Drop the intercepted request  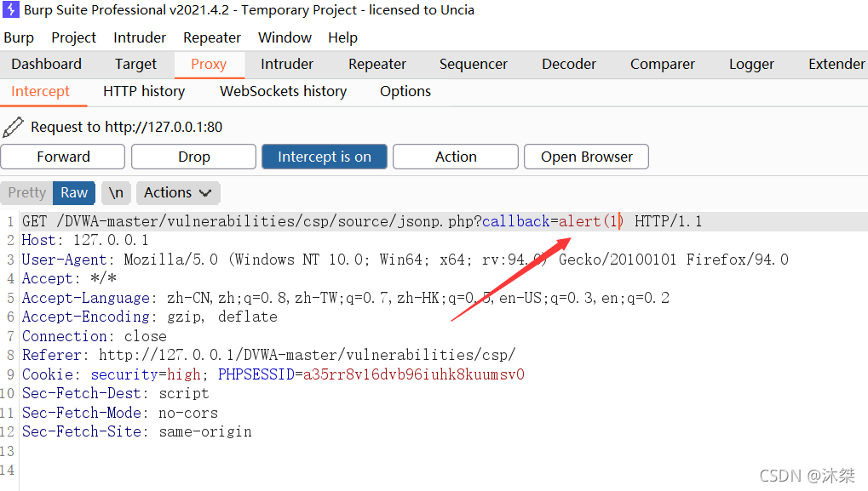click(193, 157)
